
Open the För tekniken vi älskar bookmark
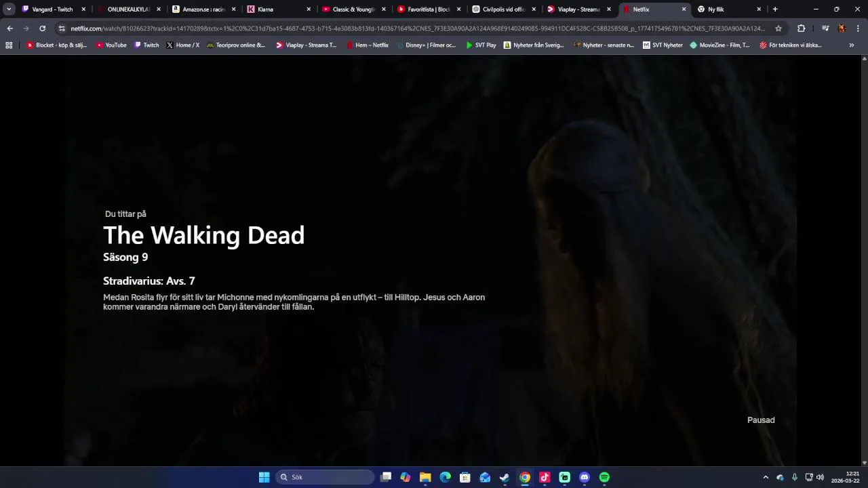coord(791,45)
